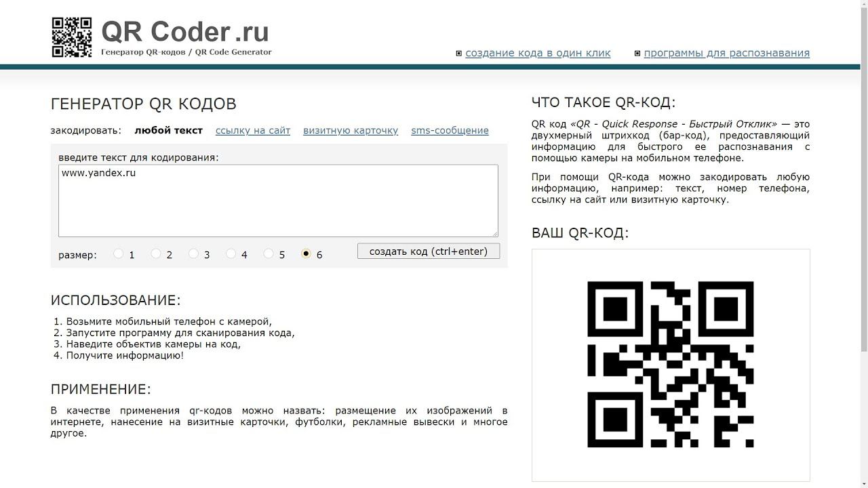Click list item 'Наведите объектив камеры на код'
This screenshot has height=488, width=868.
coord(154,344)
